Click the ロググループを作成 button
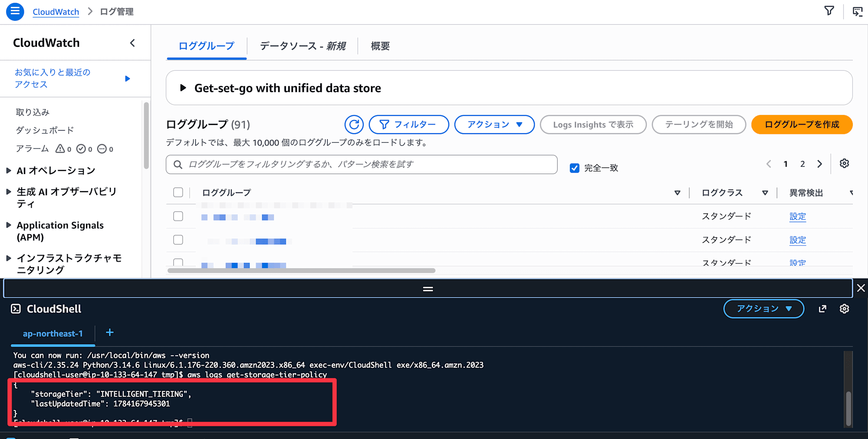Viewport: 868px width, 439px height. (802, 124)
